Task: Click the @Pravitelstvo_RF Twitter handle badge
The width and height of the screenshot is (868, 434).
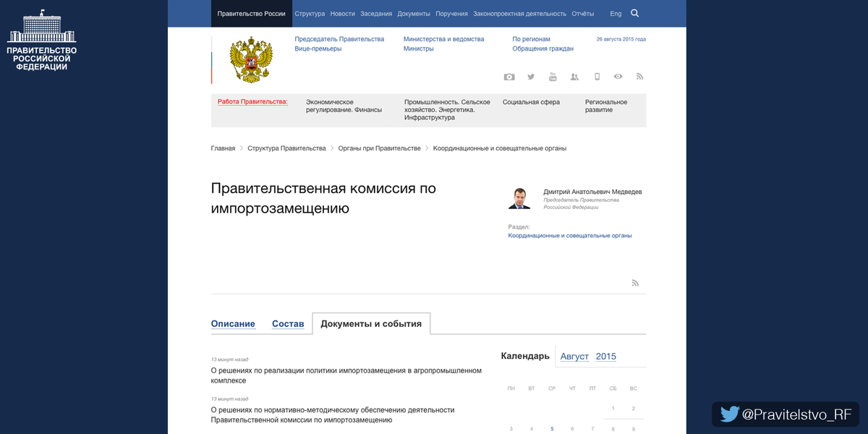Action: pyautogui.click(x=786, y=414)
